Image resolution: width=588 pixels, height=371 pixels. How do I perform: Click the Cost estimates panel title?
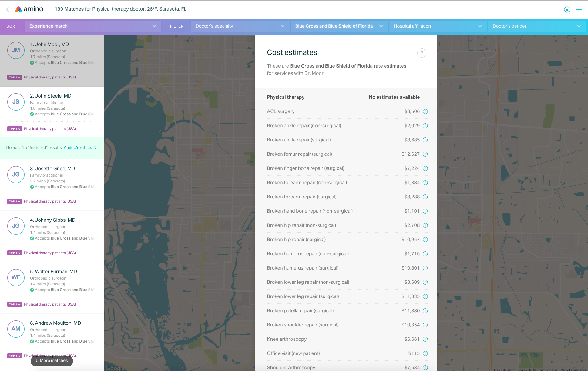point(292,52)
